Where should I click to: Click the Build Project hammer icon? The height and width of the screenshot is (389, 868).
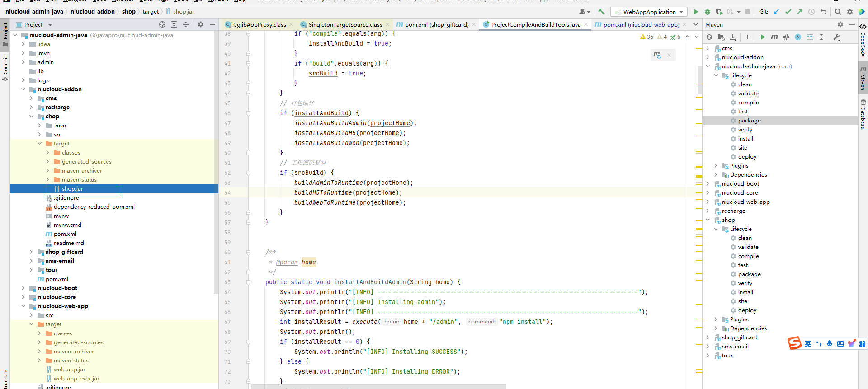[601, 12]
